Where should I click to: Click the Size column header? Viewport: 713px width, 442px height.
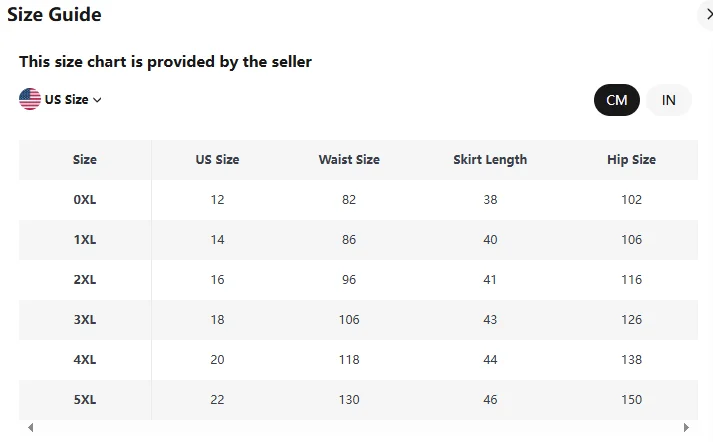pyautogui.click(x=85, y=160)
